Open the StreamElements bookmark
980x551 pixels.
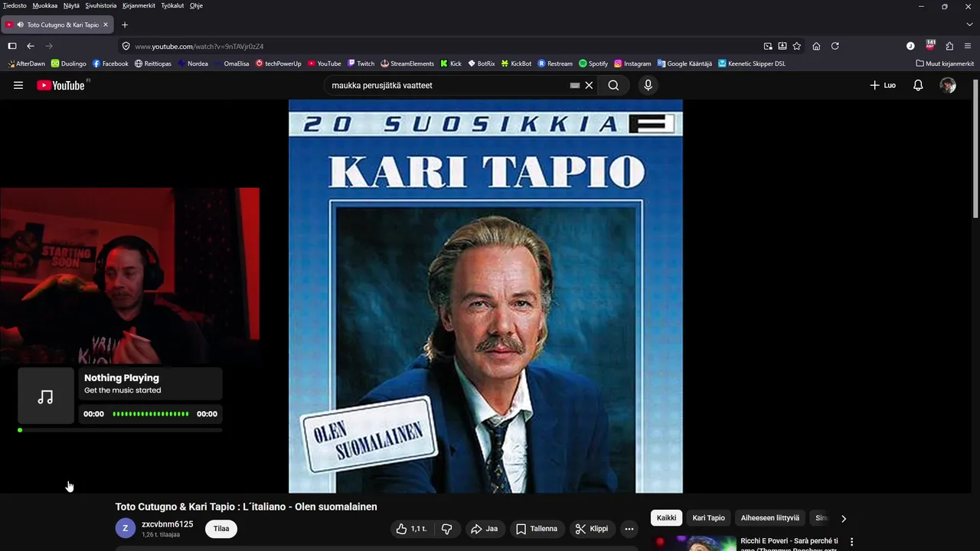407,64
